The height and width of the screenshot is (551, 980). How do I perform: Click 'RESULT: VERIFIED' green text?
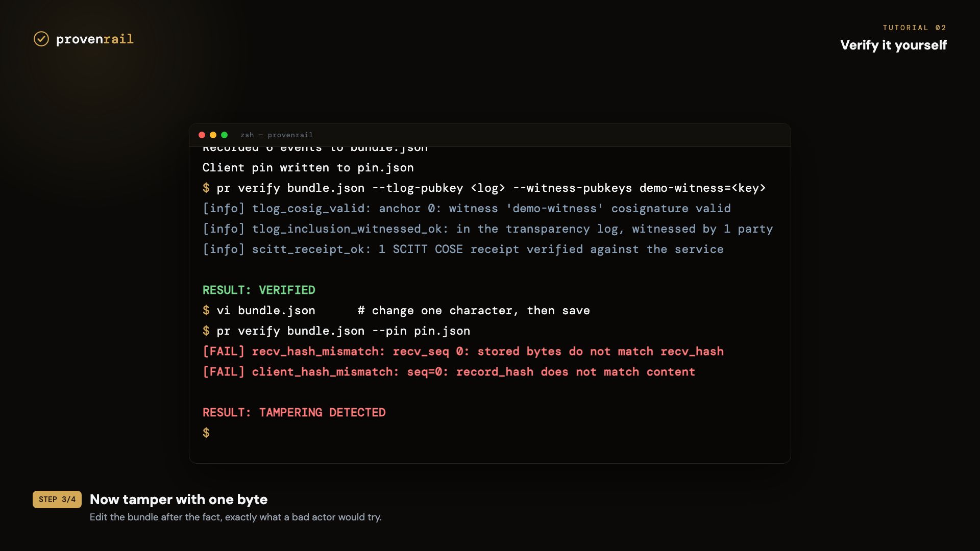(x=259, y=290)
